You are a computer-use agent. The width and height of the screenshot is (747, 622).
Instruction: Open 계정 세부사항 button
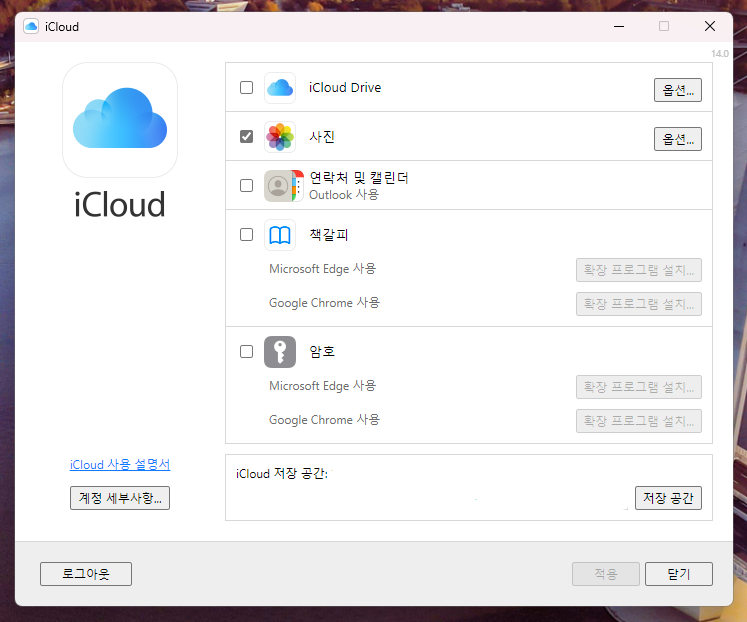click(x=120, y=498)
